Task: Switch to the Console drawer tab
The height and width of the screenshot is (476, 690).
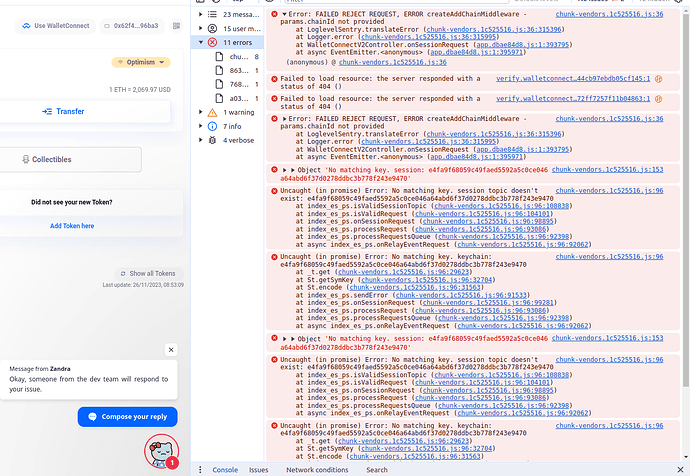Action: click(x=225, y=470)
